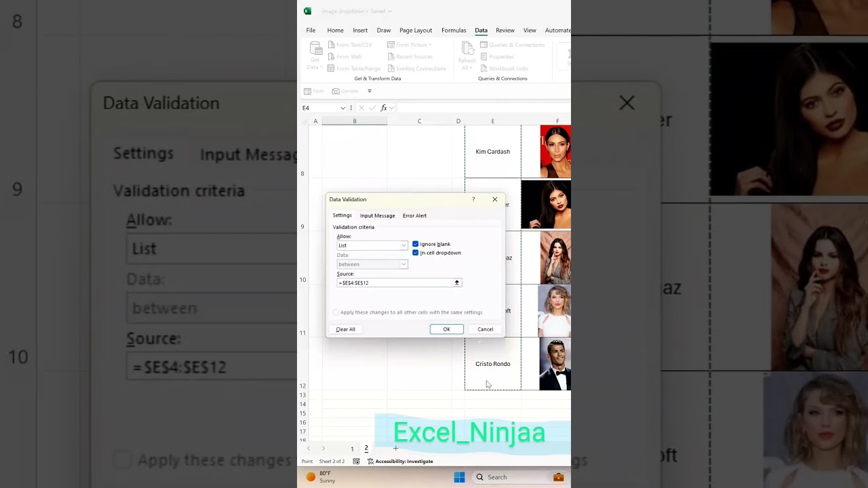Switch to the Insert ribbon tab
This screenshot has width=868, height=488.
point(360,30)
